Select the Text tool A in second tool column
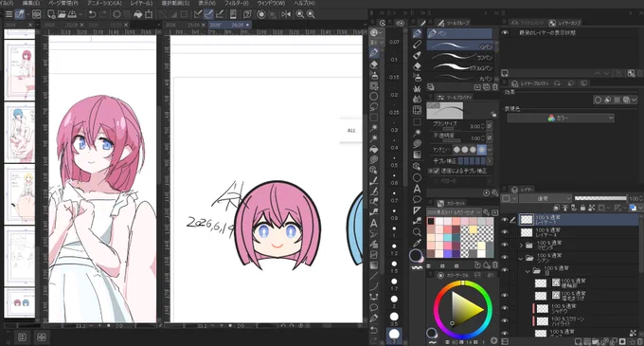This screenshot has width=644, height=346. click(418, 189)
